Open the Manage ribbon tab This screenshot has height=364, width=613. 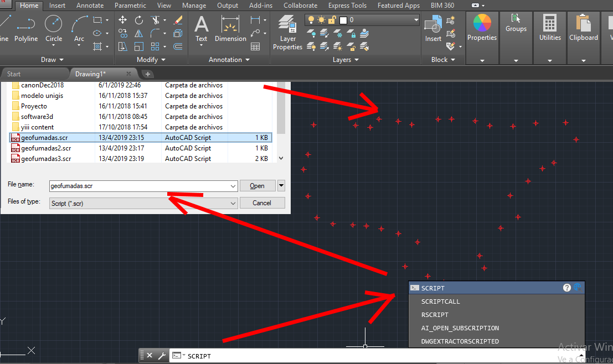[x=194, y=6]
